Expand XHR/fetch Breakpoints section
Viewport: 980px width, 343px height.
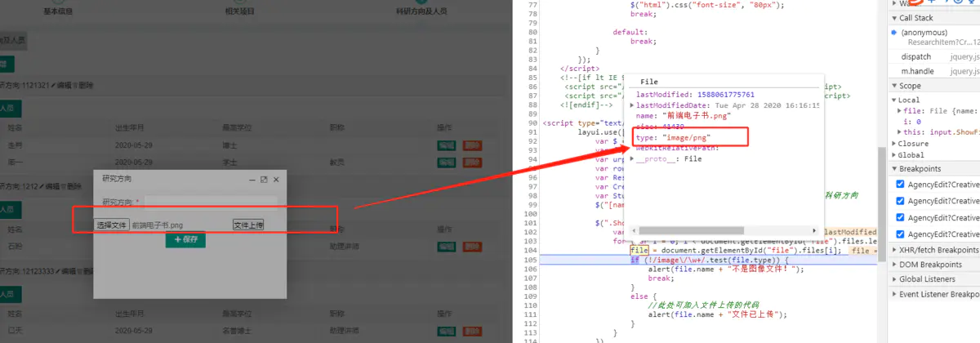tap(894, 250)
